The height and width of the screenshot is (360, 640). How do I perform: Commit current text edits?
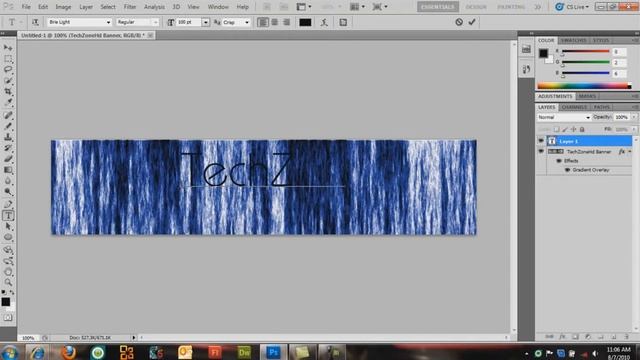coord(472,22)
